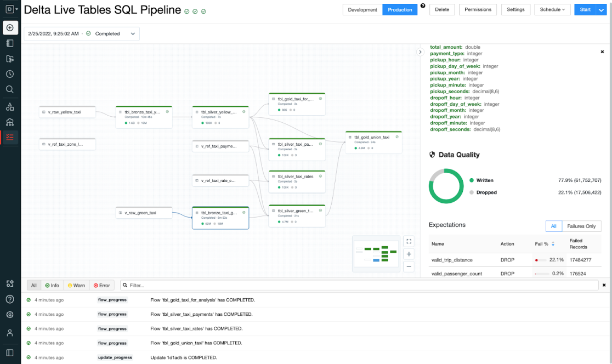This screenshot has width=612, height=364.
Task: Click the Delete pipeline button
Action: pyautogui.click(x=442, y=10)
